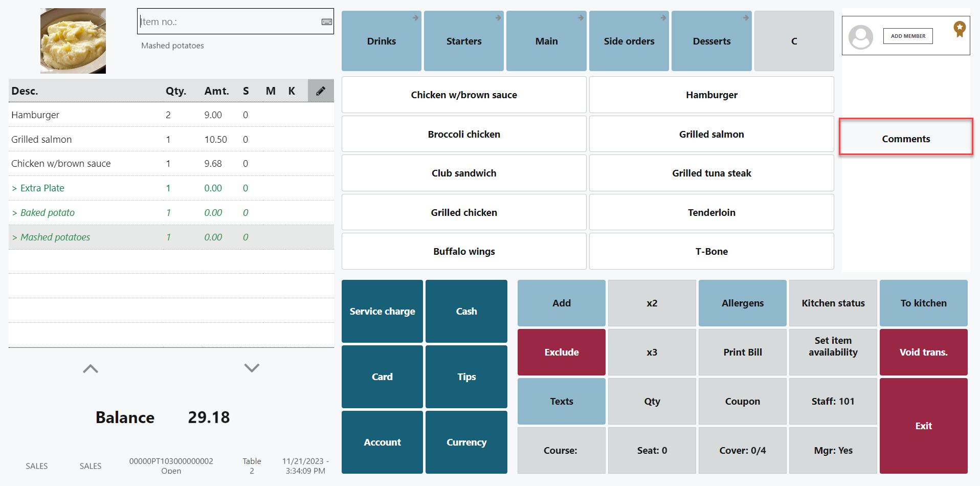The height and width of the screenshot is (486, 980).
Task: Send order To kitchen
Action: pos(923,303)
